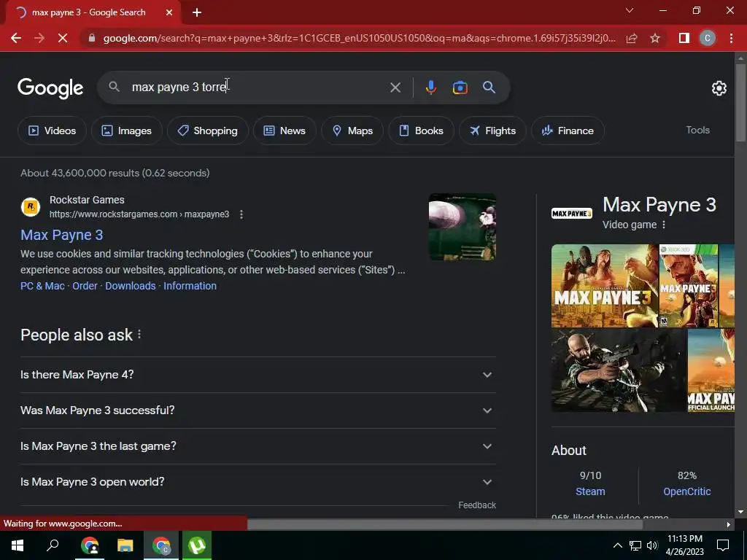The image size is (747, 560).
Task: Click the padlock site info icon
Action: [92, 38]
